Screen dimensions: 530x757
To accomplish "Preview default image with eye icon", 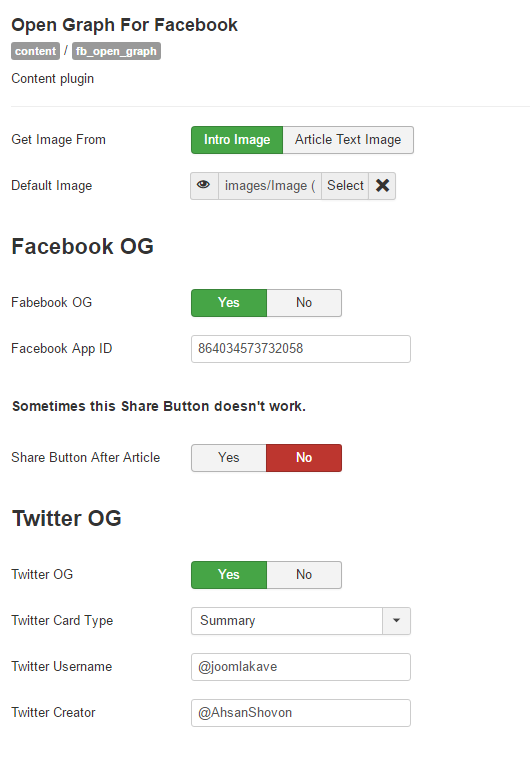I will [204, 186].
